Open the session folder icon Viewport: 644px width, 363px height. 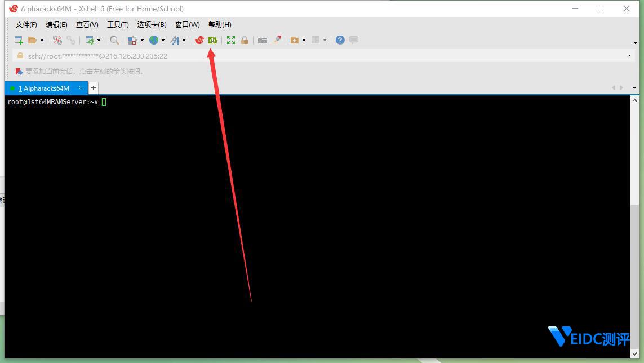(32, 40)
